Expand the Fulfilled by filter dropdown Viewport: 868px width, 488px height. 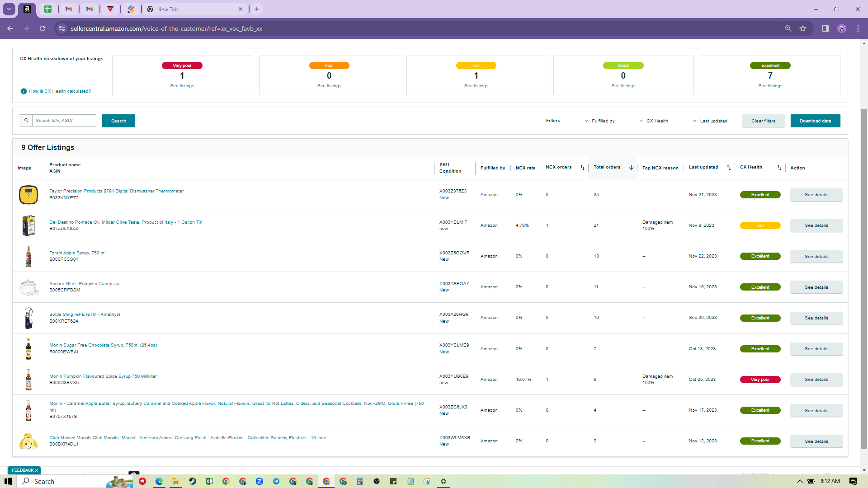pyautogui.click(x=599, y=121)
